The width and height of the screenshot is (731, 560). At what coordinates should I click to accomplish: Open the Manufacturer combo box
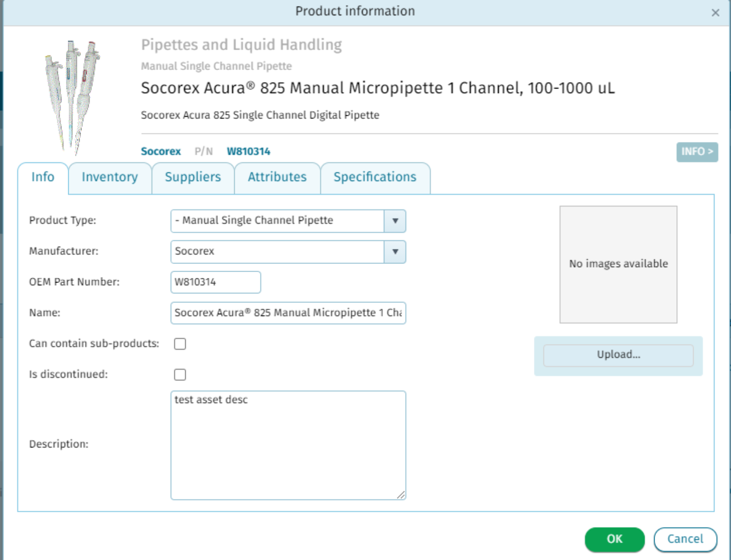[x=288, y=252]
